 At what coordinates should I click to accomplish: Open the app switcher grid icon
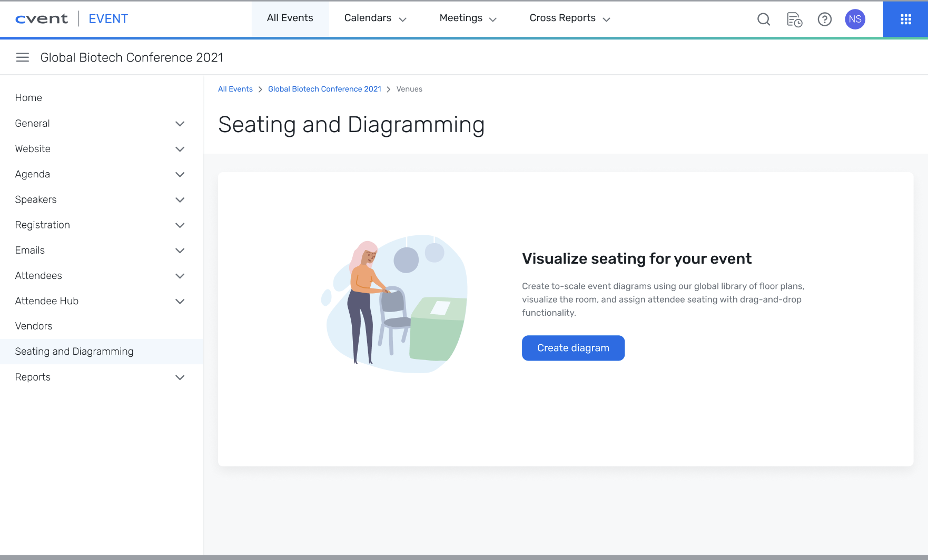point(906,19)
